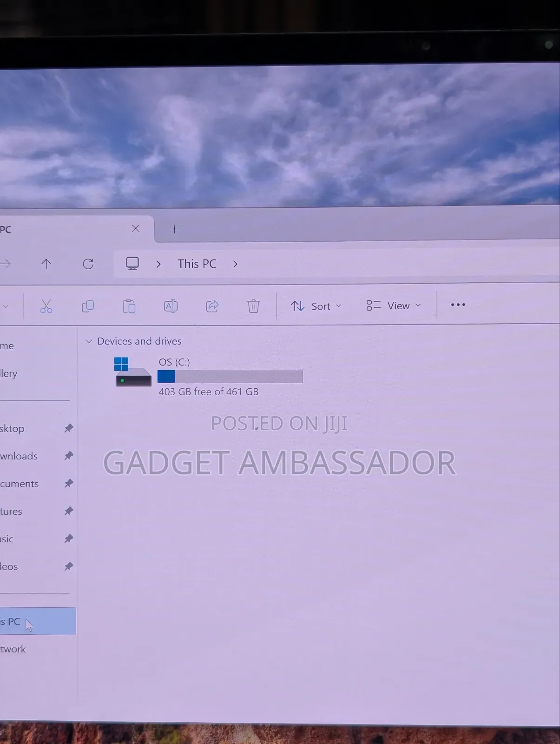Click chevron before This PC in address bar
This screenshot has width=560, height=744.
point(158,264)
